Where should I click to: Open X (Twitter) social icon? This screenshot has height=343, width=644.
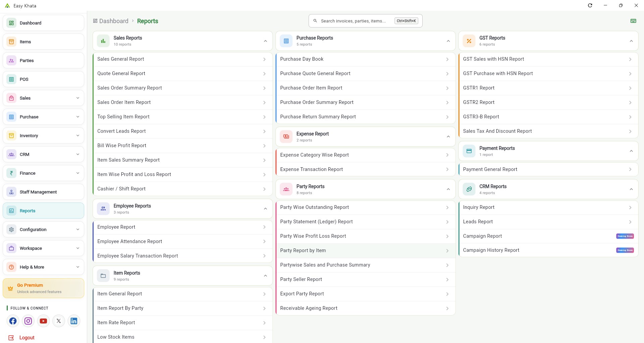click(59, 321)
